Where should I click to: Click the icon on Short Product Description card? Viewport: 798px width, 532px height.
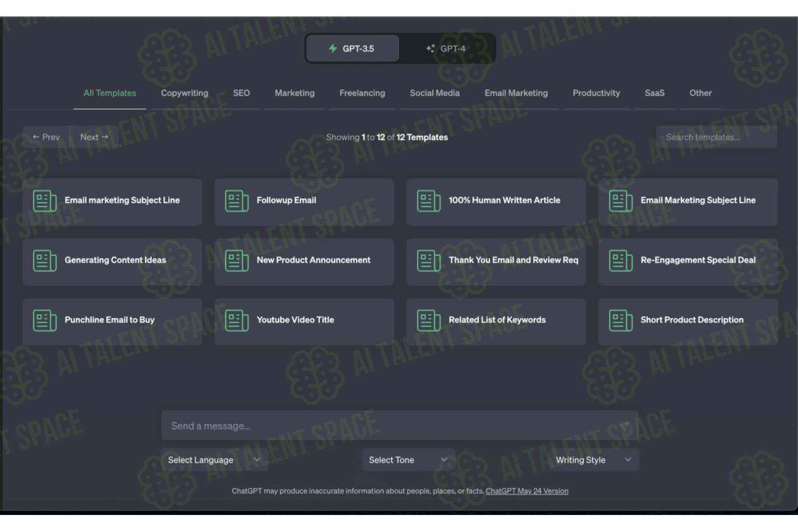pyautogui.click(x=621, y=320)
